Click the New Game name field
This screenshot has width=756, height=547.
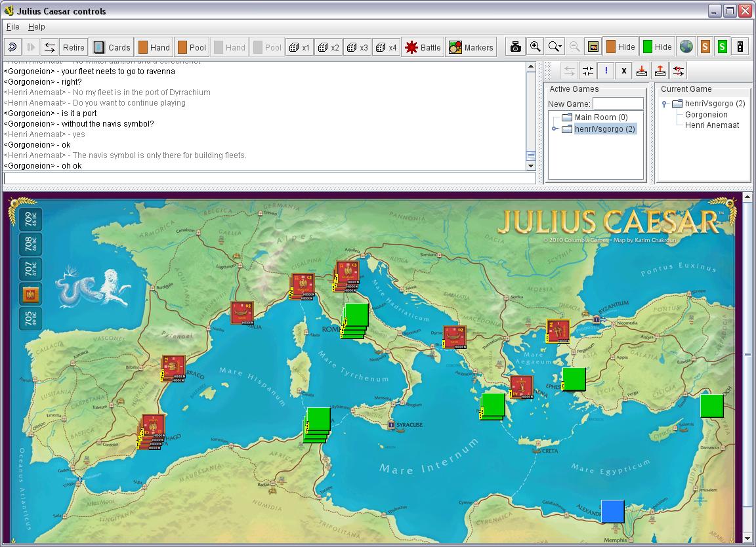618,104
